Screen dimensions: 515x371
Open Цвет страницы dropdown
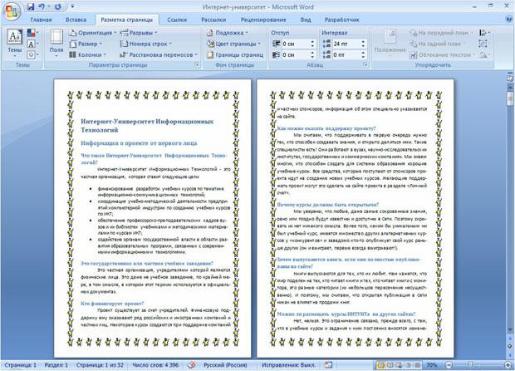tap(233, 44)
